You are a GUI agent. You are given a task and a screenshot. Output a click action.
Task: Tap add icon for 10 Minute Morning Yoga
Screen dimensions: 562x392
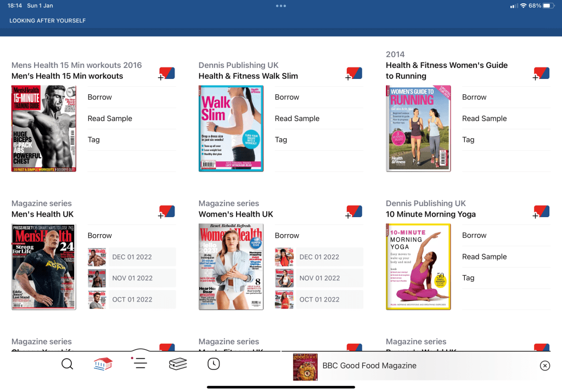pyautogui.click(x=541, y=212)
